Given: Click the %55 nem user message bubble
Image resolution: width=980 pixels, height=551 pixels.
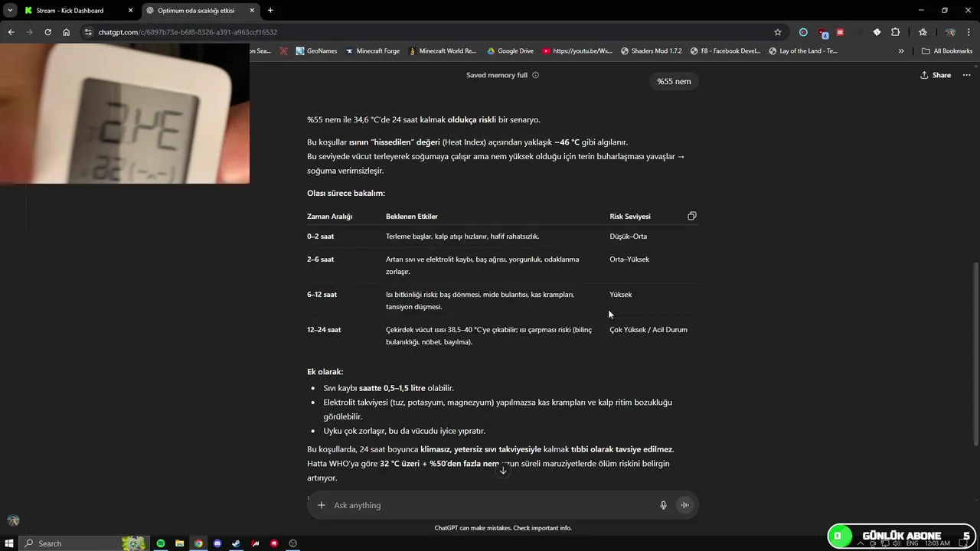Looking at the screenshot, I should [x=674, y=81].
